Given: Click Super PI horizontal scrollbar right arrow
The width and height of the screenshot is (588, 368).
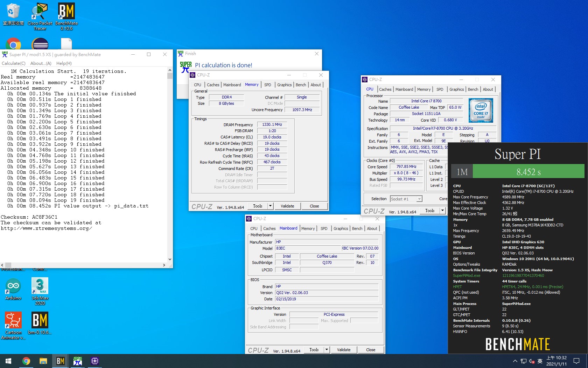Looking at the screenshot, I should [164, 265].
